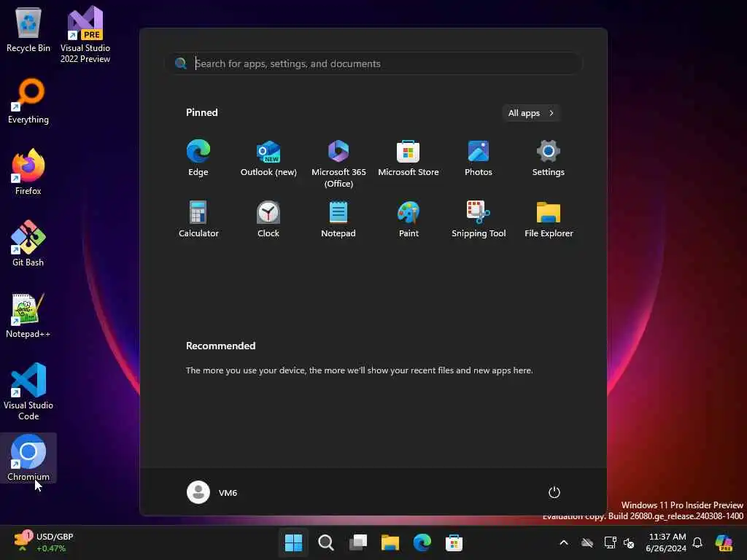Open Task View from taskbar
747x560 pixels.
click(x=358, y=542)
